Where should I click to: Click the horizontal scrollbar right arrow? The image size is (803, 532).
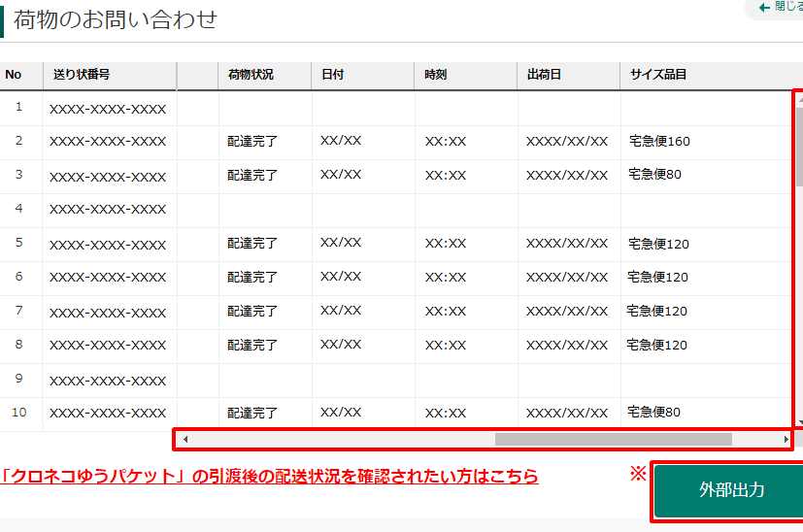click(x=786, y=440)
